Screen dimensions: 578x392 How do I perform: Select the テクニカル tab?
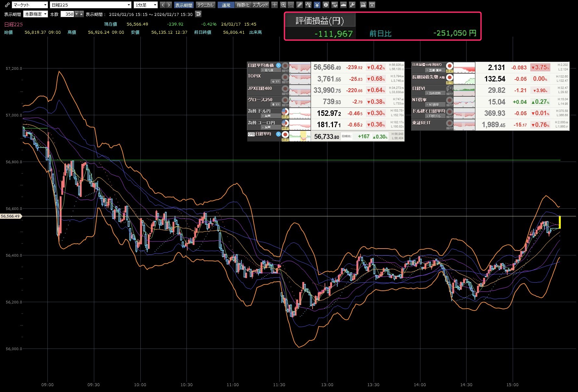[x=205, y=5]
